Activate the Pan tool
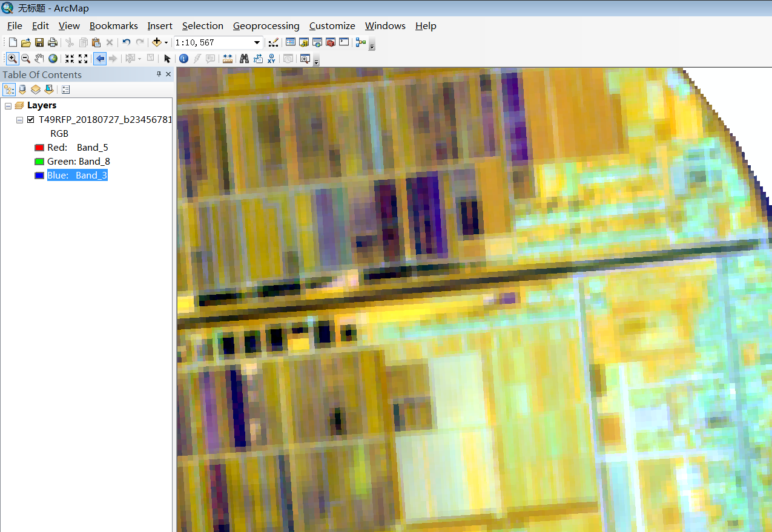The height and width of the screenshot is (532, 772). tap(39, 59)
